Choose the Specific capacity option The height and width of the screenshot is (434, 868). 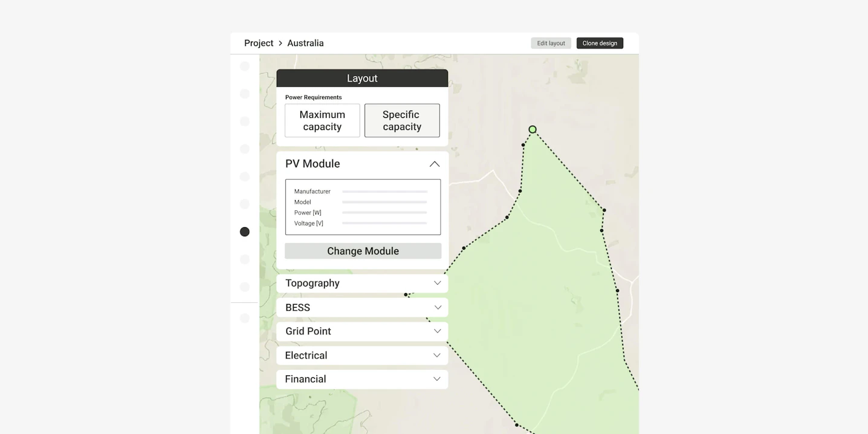(402, 120)
